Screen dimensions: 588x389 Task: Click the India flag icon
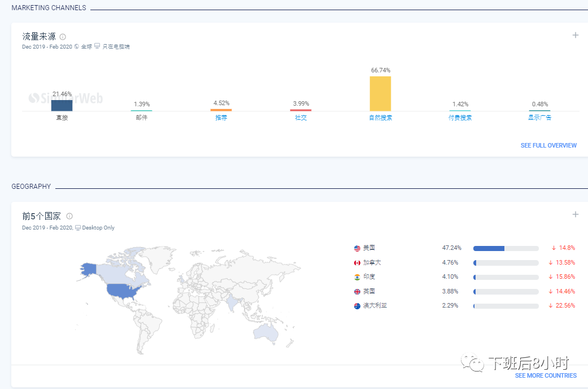pyautogui.click(x=357, y=277)
